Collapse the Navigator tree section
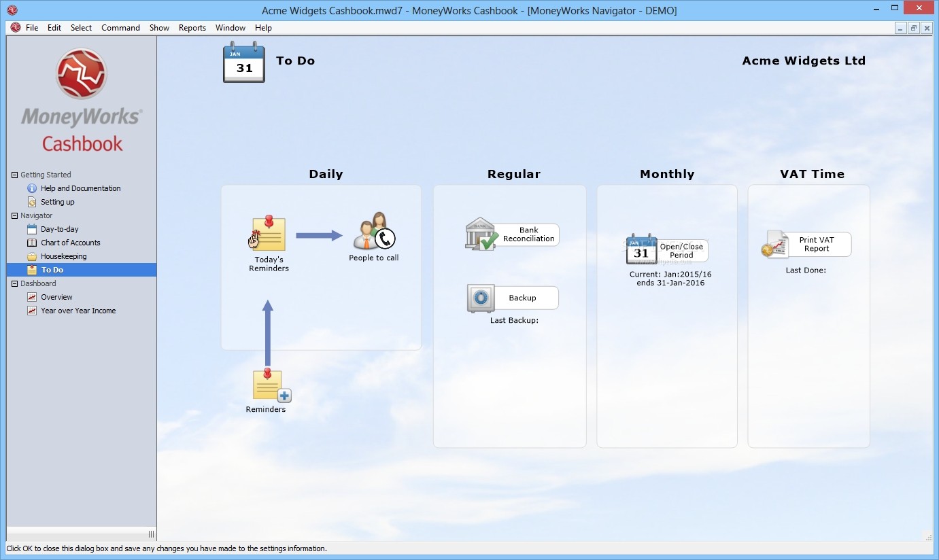Screen dimensions: 939x560 click(14, 215)
